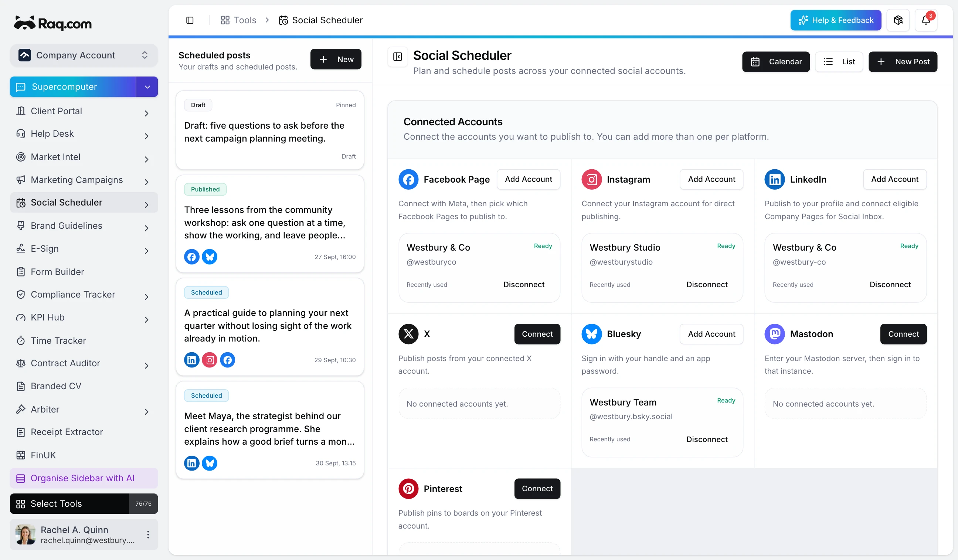The height and width of the screenshot is (560, 958).
Task: Open Help & Feedback
Action: point(836,20)
